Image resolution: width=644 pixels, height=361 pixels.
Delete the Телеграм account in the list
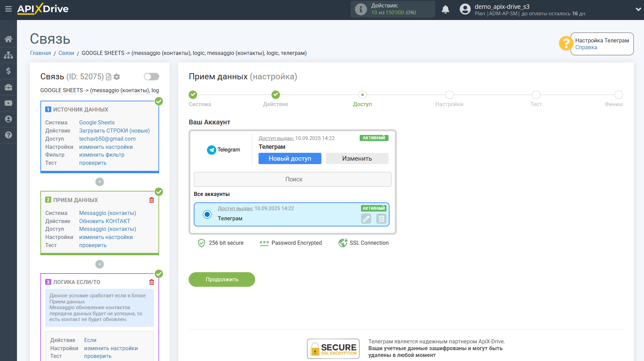(x=381, y=219)
